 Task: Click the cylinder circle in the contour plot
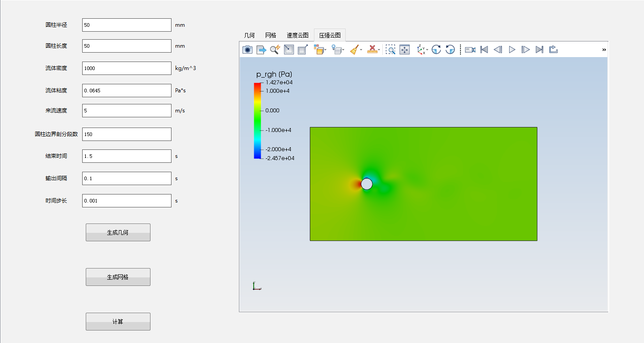point(367,184)
